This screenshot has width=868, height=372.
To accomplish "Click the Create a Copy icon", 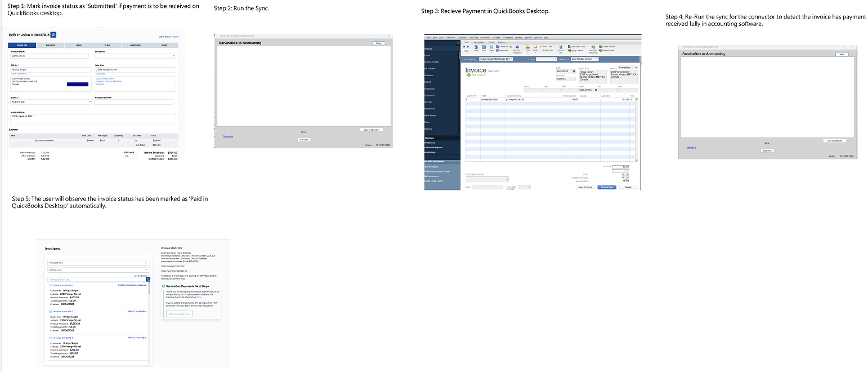I will point(497,46).
